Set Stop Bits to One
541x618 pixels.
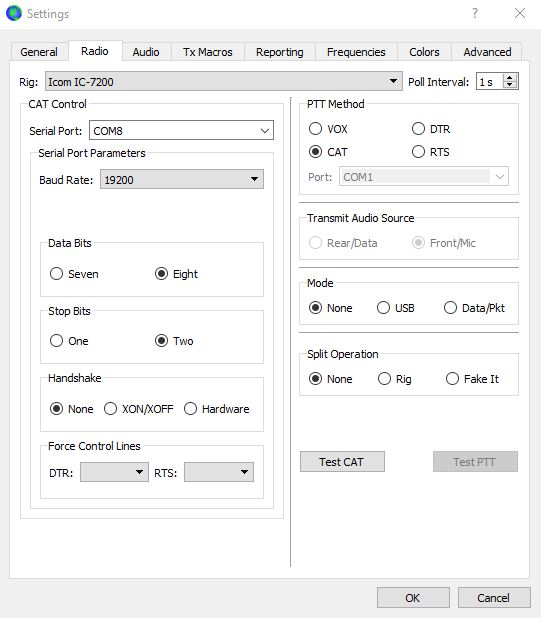[x=56, y=341]
